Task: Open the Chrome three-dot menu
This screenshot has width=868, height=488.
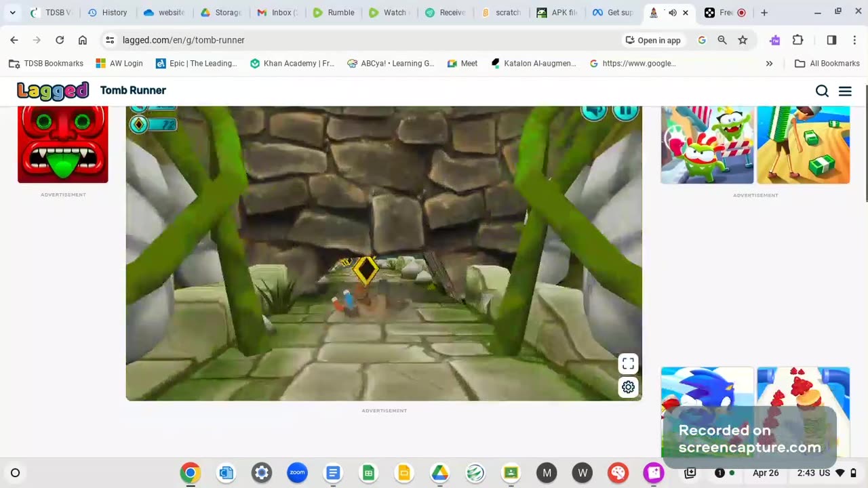Action: [x=854, y=40]
